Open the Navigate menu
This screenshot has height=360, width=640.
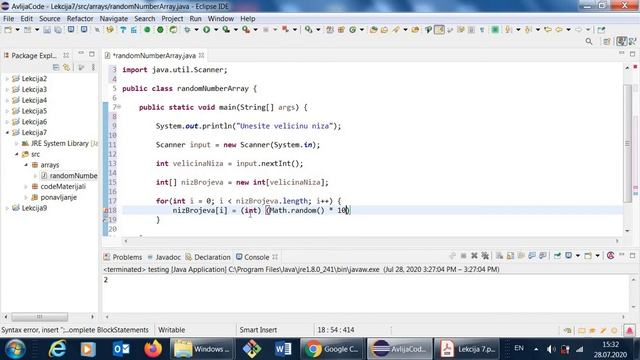[113, 19]
